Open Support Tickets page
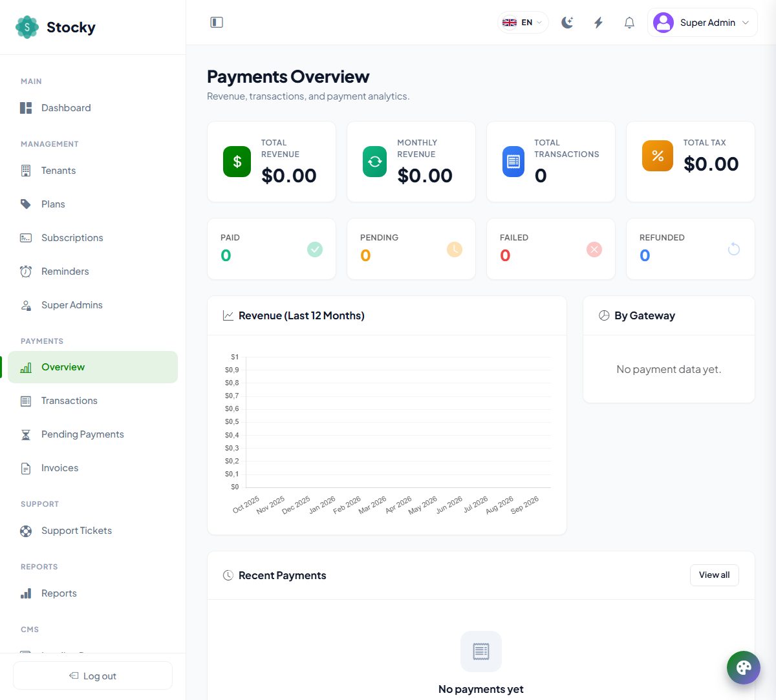The height and width of the screenshot is (700, 776). (x=92, y=531)
